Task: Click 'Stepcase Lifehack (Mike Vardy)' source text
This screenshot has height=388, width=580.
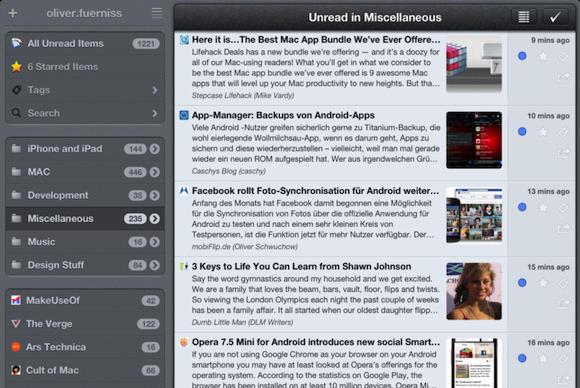Action: [x=243, y=95]
